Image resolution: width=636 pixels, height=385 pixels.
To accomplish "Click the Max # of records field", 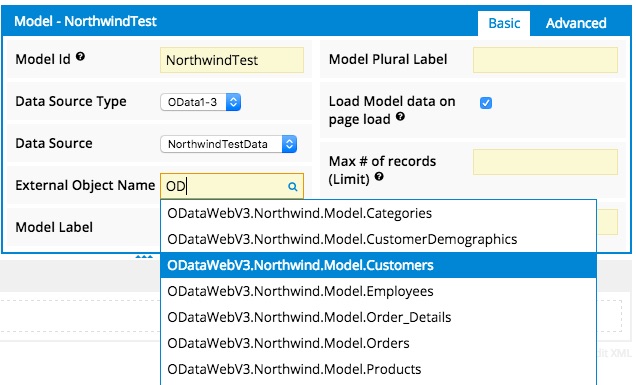I will [545, 162].
